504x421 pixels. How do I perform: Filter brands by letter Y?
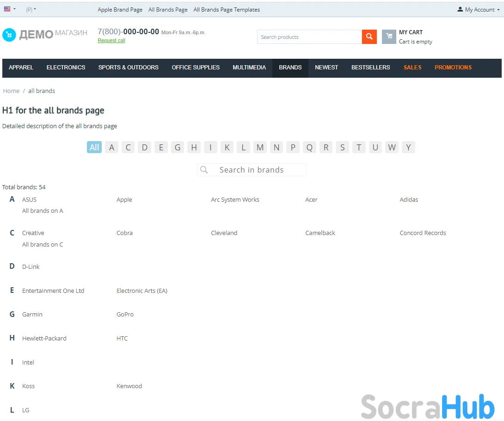click(x=408, y=147)
